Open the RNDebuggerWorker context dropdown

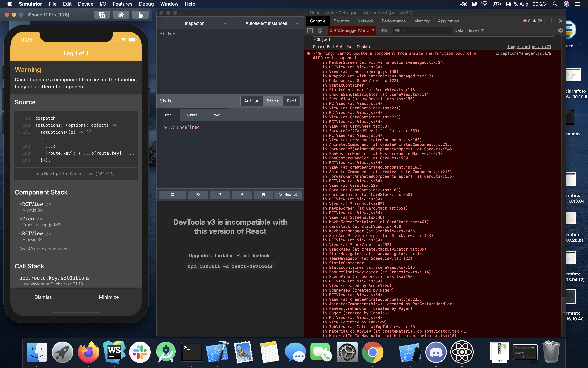(352, 31)
